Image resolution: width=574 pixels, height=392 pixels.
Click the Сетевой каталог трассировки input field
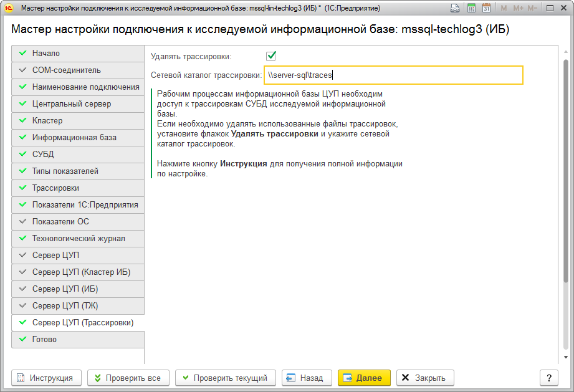click(x=393, y=75)
